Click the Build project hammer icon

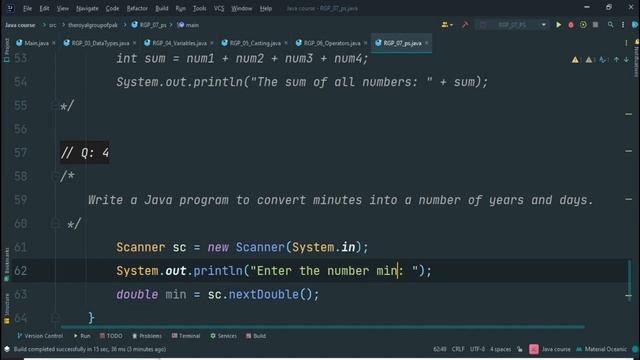[465, 25]
